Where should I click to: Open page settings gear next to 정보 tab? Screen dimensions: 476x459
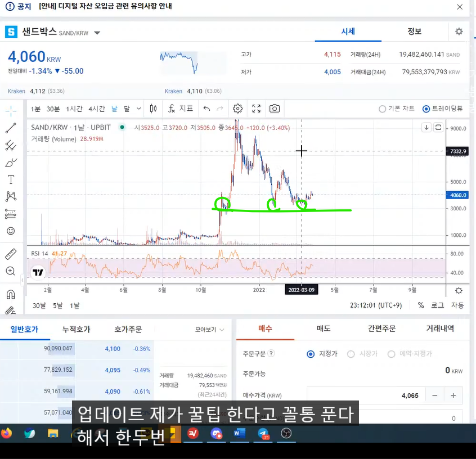[x=459, y=31]
